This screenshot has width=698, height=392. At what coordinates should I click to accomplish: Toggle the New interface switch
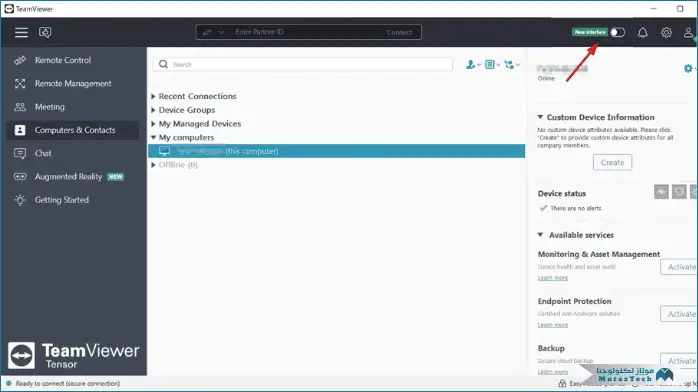(617, 32)
